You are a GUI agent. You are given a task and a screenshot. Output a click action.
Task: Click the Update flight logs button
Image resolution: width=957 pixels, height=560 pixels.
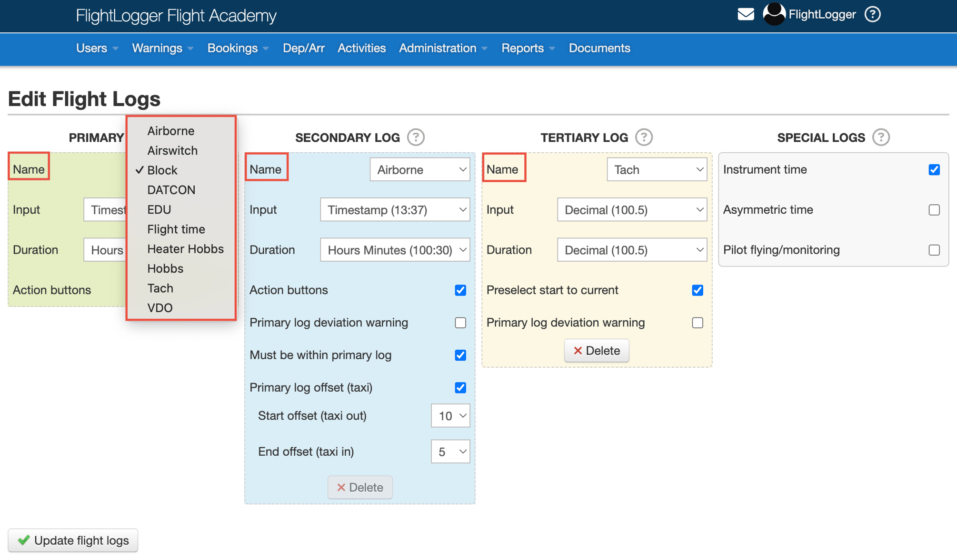(x=73, y=540)
